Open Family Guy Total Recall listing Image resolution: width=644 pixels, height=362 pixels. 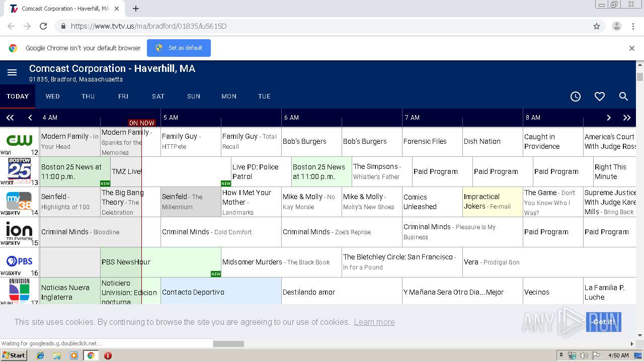tap(251, 142)
